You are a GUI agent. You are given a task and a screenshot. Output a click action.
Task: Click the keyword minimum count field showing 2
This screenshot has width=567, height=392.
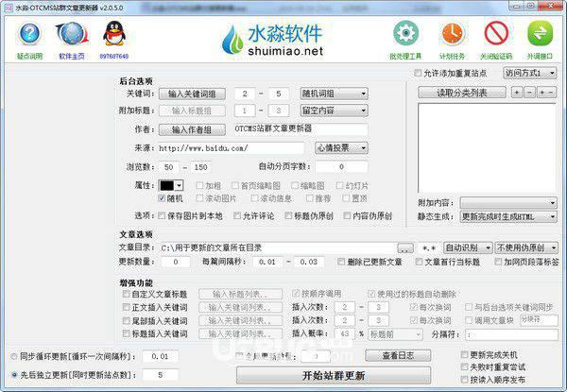(245, 94)
